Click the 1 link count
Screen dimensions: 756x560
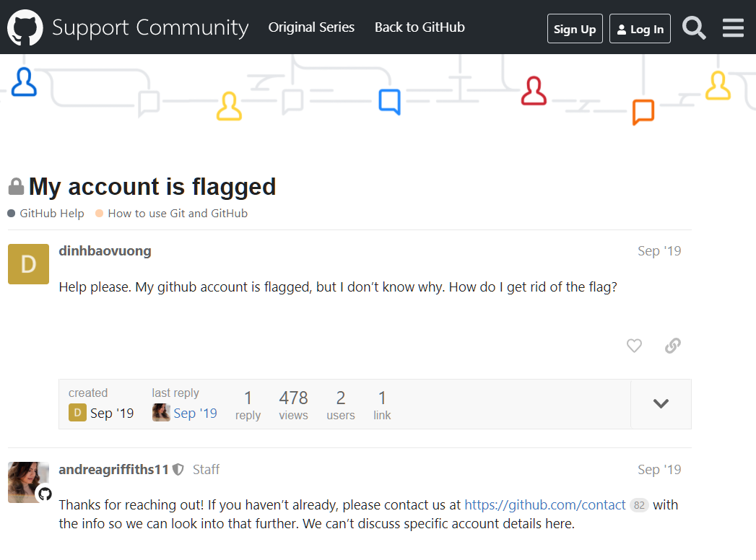pos(382,405)
